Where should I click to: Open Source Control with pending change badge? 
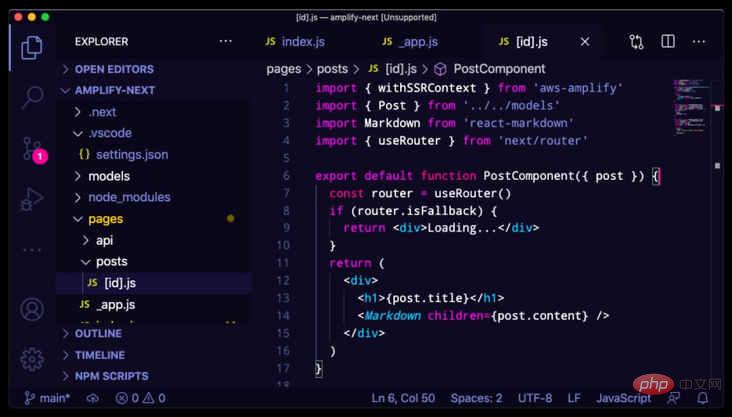pos(32,150)
